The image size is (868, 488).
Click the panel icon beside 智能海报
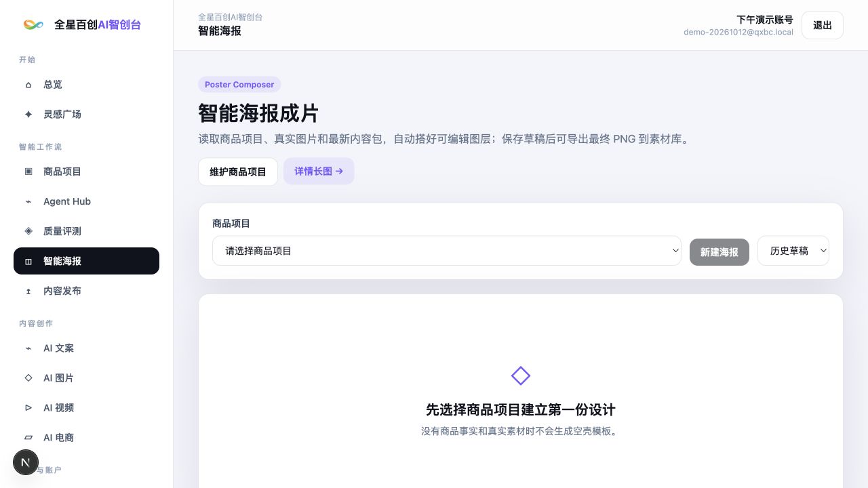tap(28, 261)
